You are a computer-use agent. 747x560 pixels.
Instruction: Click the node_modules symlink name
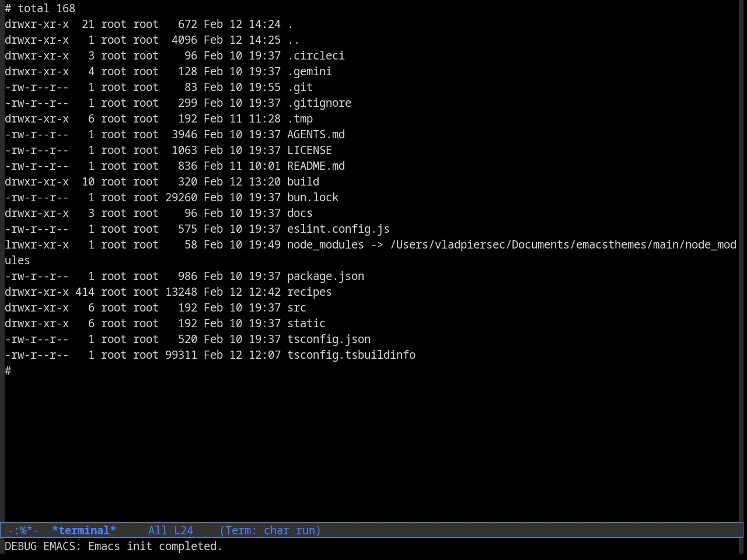tap(326, 244)
